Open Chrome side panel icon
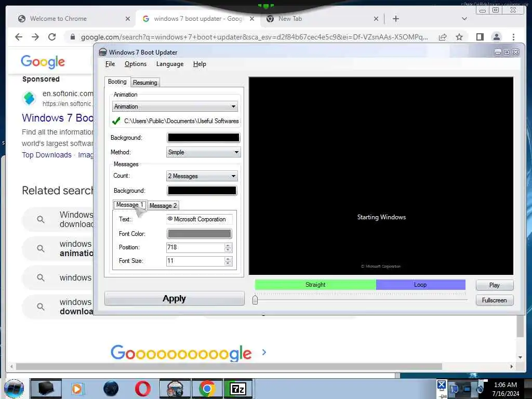Screen dimensions: 532x399 [480, 37]
